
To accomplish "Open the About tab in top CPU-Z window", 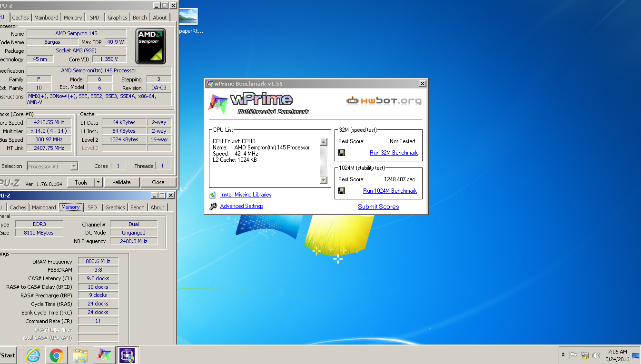I will coord(160,18).
